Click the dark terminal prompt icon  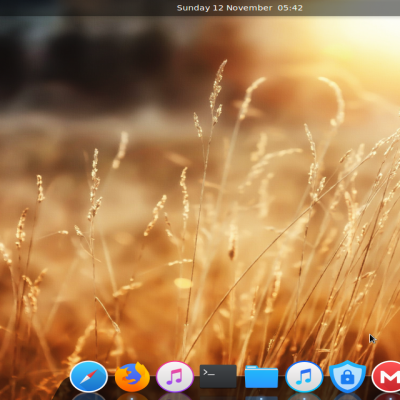click(218, 376)
